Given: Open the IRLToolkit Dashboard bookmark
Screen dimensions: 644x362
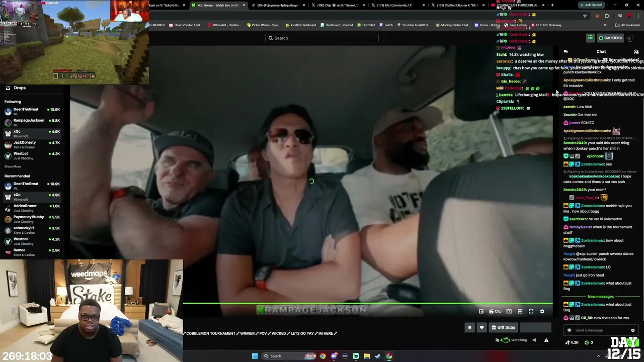Looking at the screenshot, I should coord(224,25).
